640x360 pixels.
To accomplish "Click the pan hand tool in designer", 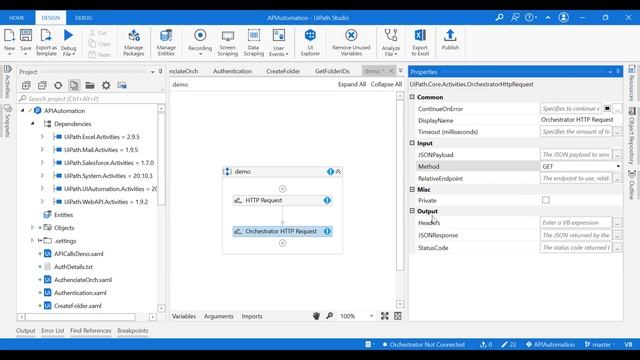I will click(316, 316).
